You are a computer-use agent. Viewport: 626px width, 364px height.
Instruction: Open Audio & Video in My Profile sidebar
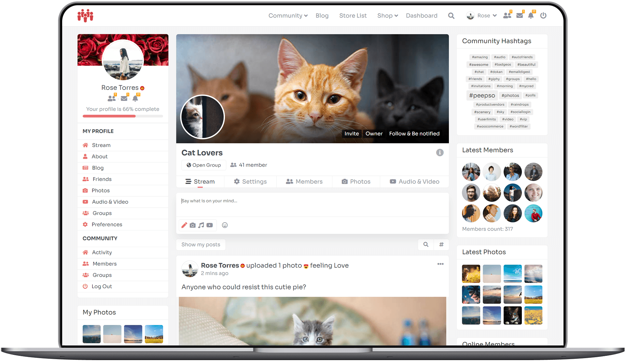pos(123,202)
